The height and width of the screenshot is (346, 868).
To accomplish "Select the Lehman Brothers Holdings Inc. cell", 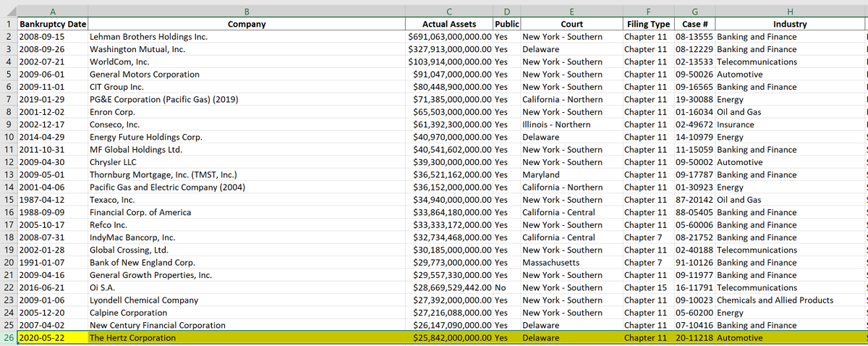I will (x=247, y=36).
